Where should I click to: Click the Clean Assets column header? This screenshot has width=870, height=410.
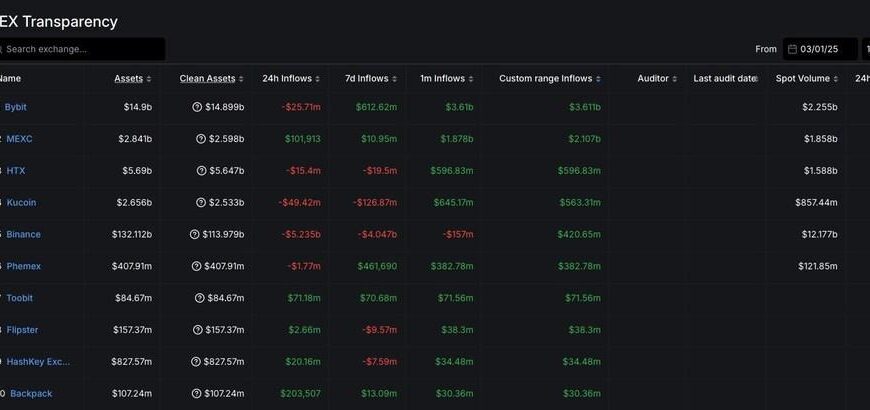[208, 79]
